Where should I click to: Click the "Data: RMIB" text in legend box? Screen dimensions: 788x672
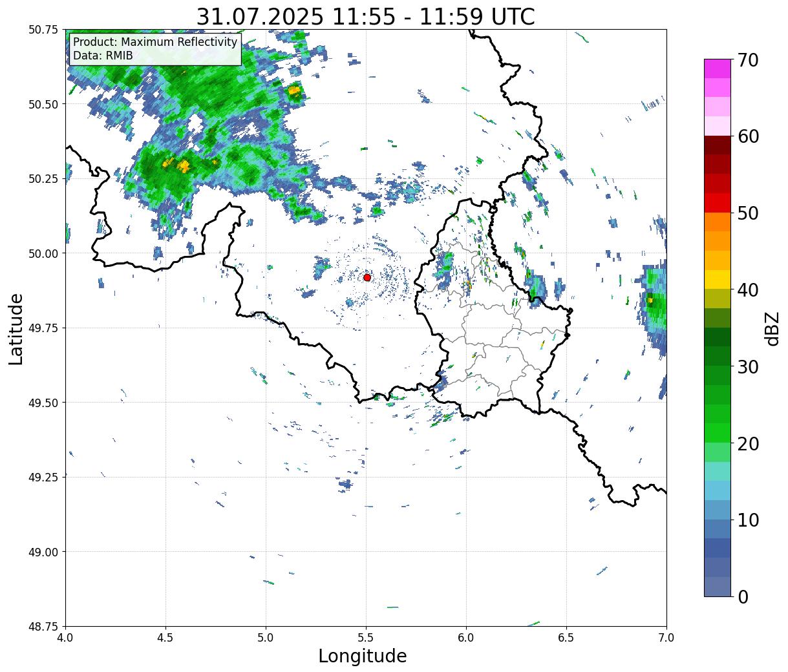[x=103, y=56]
